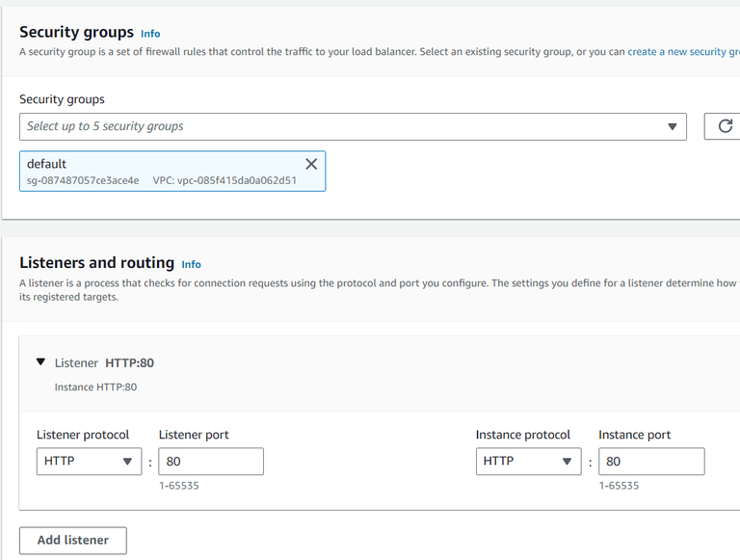Select the default security group chip name

(x=47, y=164)
